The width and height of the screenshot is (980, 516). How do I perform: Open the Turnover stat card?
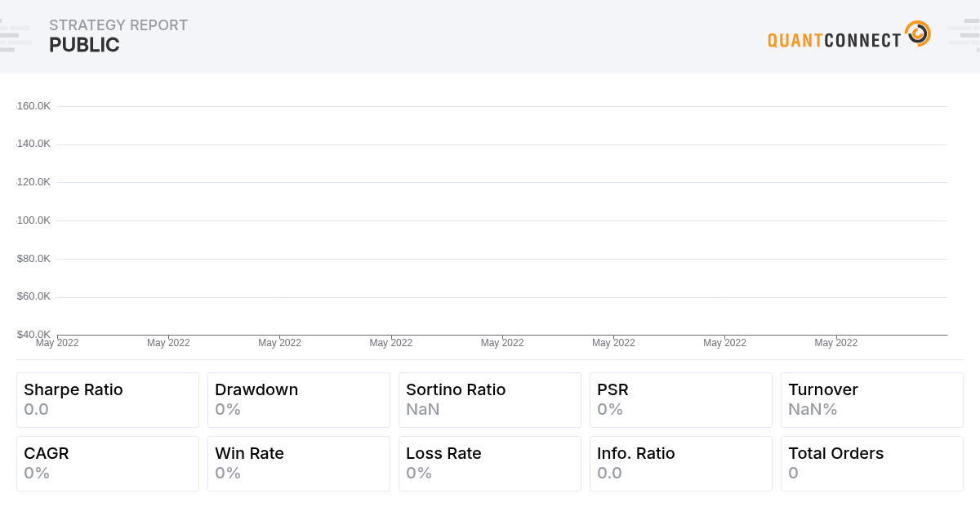click(x=871, y=399)
